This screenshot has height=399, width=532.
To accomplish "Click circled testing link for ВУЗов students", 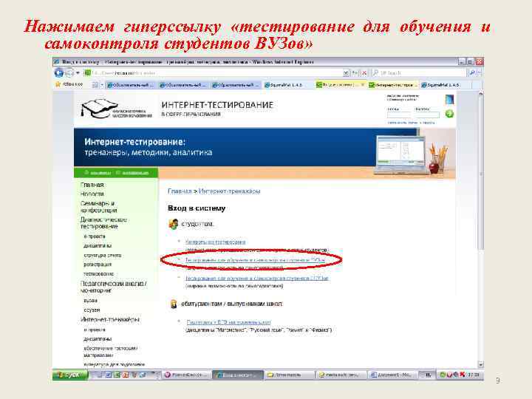I will [255, 260].
